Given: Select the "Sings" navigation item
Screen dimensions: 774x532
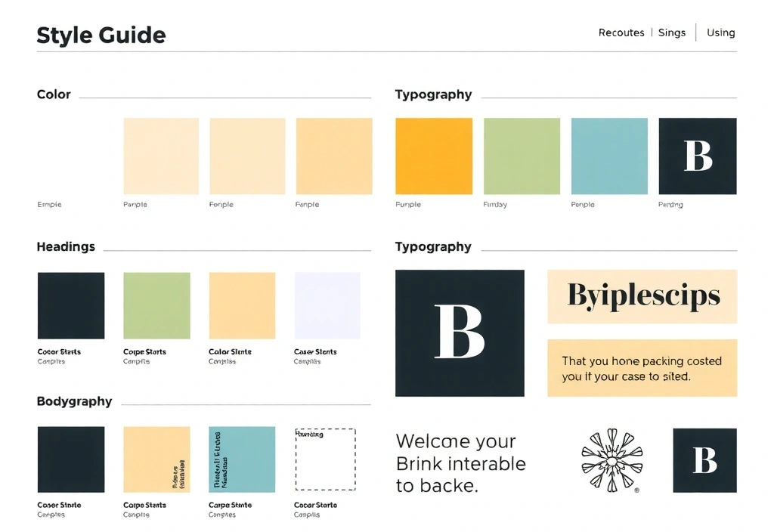Looking at the screenshot, I should coord(671,32).
